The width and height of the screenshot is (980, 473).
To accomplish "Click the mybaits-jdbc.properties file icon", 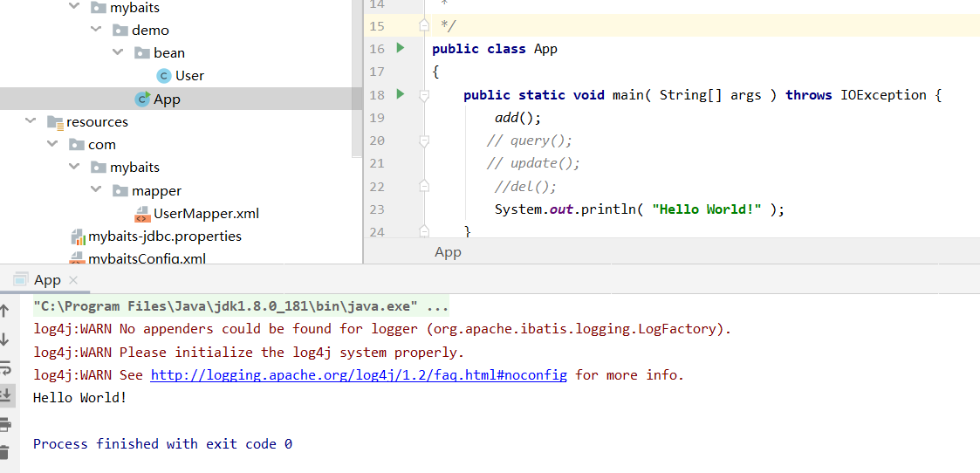I will click(x=79, y=236).
